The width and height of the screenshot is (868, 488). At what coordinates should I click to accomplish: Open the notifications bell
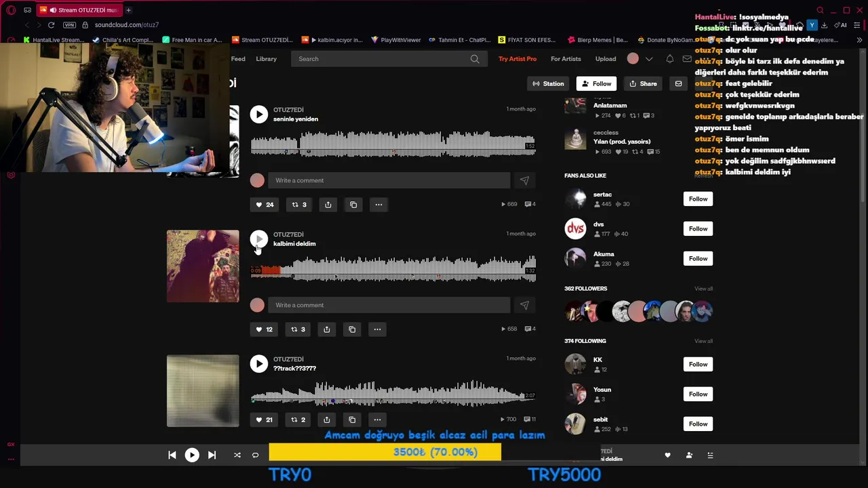tap(669, 59)
